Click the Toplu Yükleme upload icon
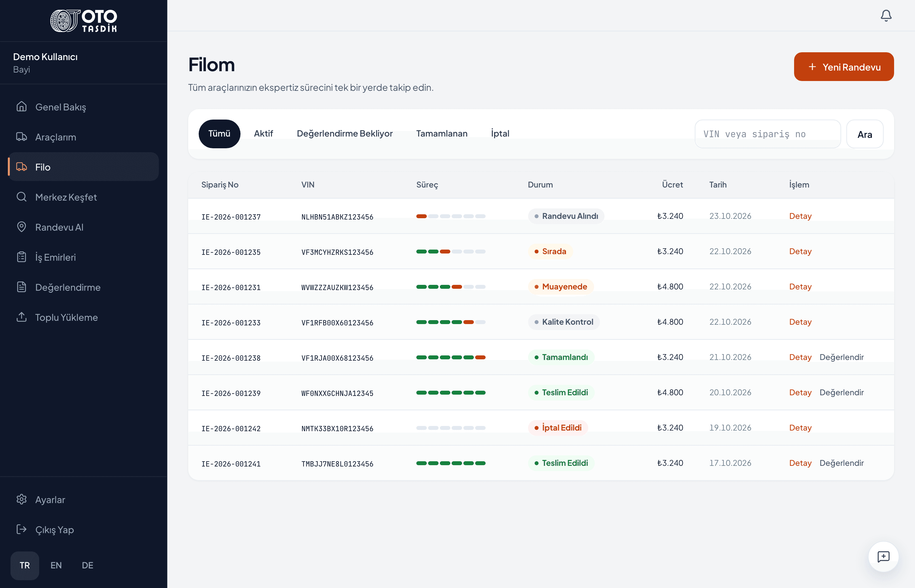915x588 pixels. tap(22, 317)
